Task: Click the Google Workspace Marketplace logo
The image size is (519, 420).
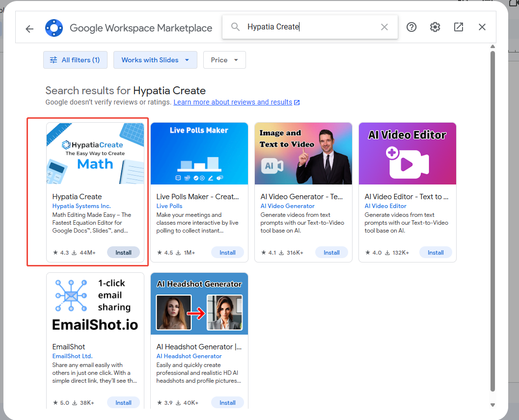Action: pos(54,27)
